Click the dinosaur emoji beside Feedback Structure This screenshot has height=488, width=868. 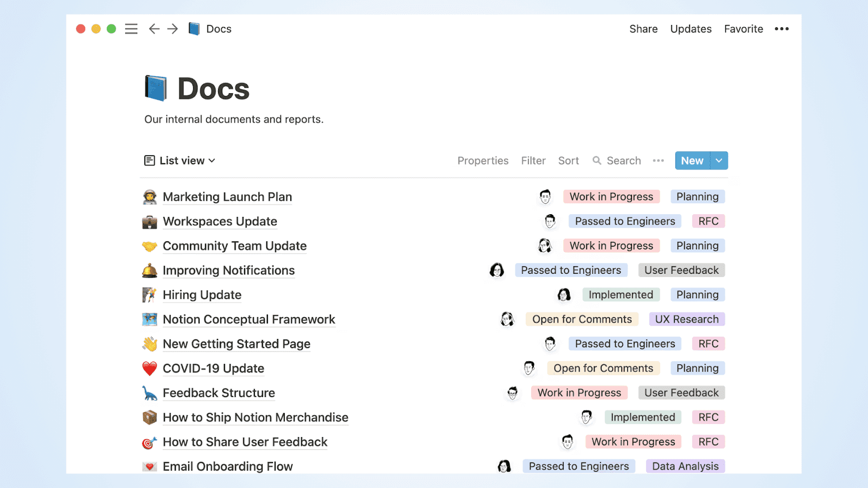coord(150,393)
